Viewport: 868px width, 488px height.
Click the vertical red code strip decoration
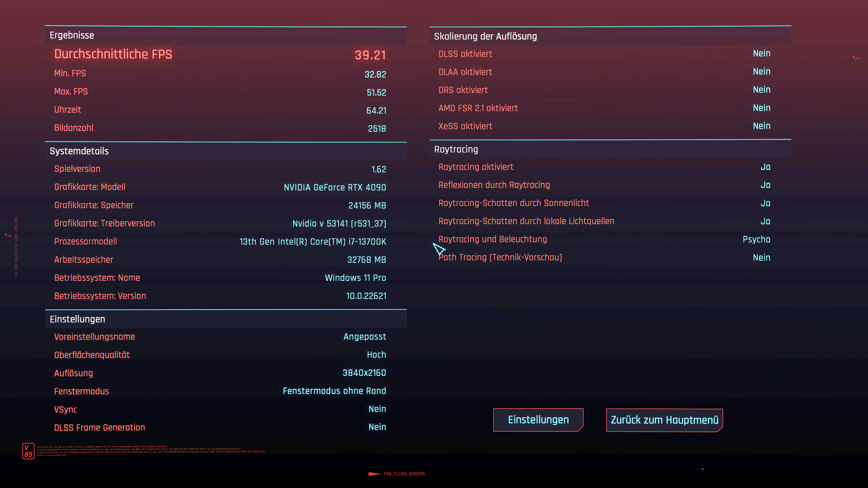tap(16, 247)
